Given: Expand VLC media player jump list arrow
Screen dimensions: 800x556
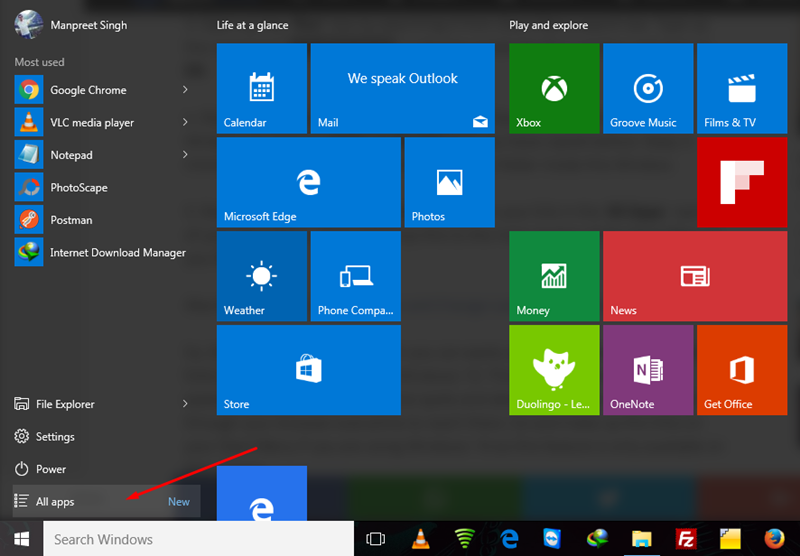Looking at the screenshot, I should pos(185,122).
